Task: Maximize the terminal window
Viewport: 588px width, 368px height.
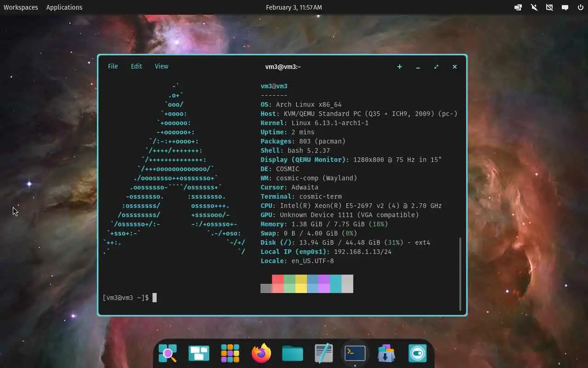Action: [436, 67]
